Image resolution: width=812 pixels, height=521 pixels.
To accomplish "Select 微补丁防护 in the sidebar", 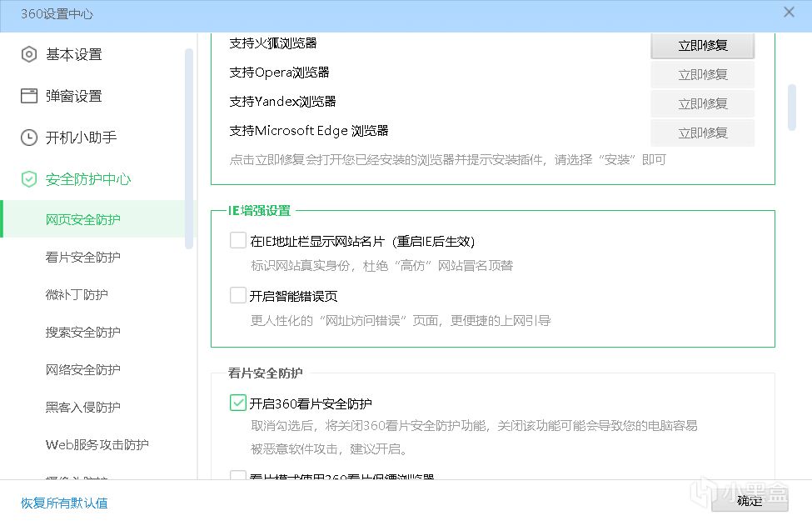I will (77, 294).
